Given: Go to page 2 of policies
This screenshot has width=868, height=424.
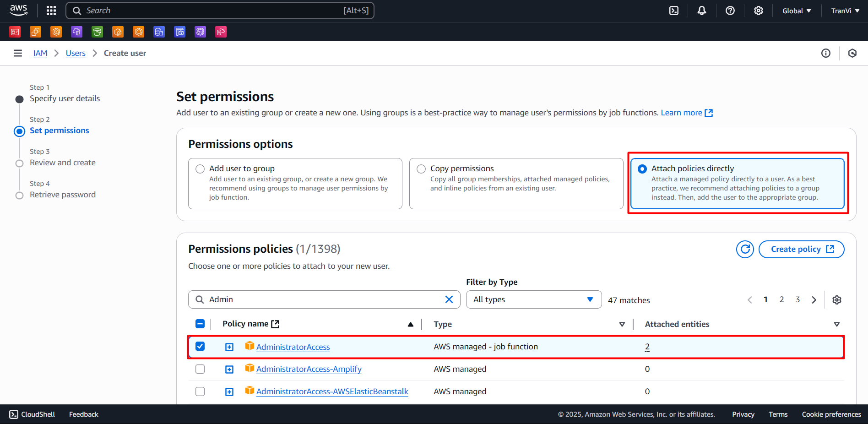Looking at the screenshot, I should [781, 299].
